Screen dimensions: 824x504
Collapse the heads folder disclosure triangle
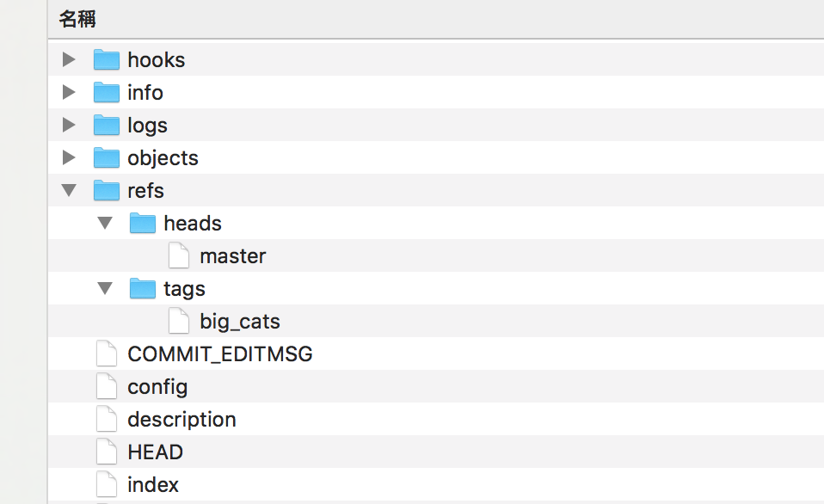pos(104,223)
